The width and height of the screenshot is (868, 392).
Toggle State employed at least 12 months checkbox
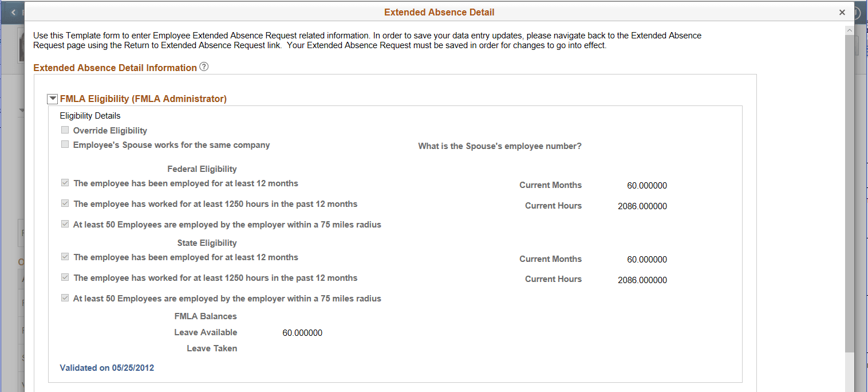65,256
